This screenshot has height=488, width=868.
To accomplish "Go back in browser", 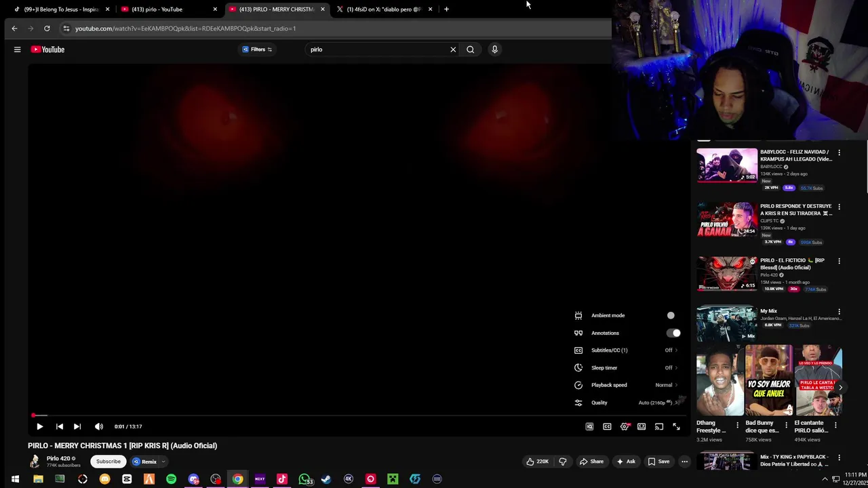I will pos(14,28).
